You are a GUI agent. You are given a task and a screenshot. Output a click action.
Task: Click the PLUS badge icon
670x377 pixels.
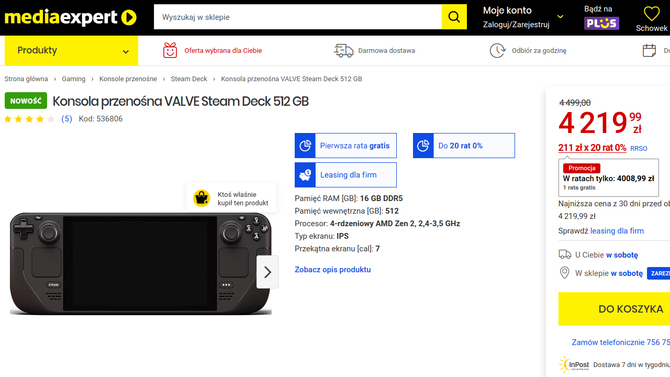pyautogui.click(x=601, y=23)
